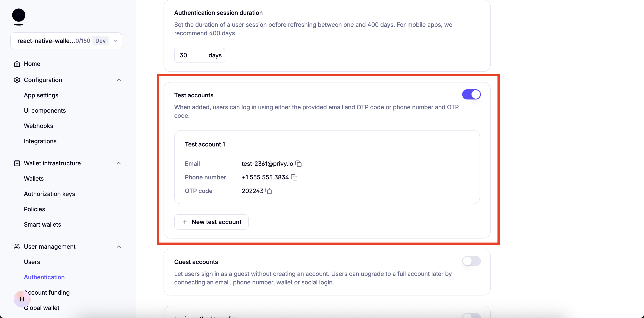Image resolution: width=644 pixels, height=318 pixels.
Task: Enable the Guest accounts toggle
Action: point(471,261)
